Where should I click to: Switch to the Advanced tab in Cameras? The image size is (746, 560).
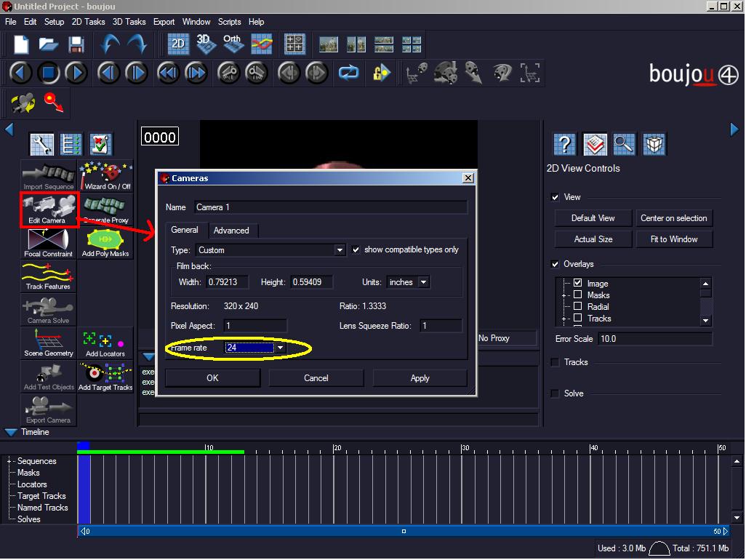coord(231,231)
